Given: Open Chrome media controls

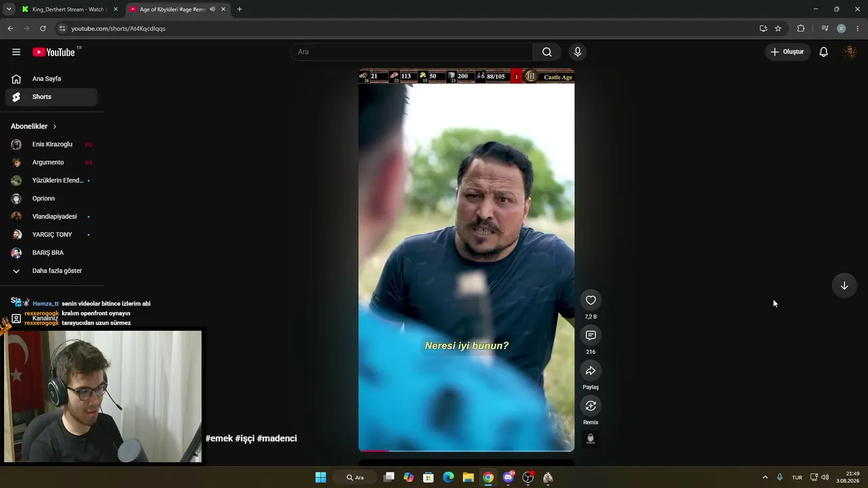Looking at the screenshot, I should [x=825, y=28].
